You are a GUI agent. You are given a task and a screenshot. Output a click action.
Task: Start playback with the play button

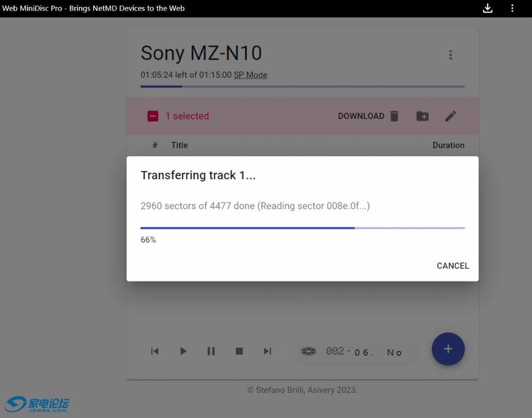coord(183,351)
